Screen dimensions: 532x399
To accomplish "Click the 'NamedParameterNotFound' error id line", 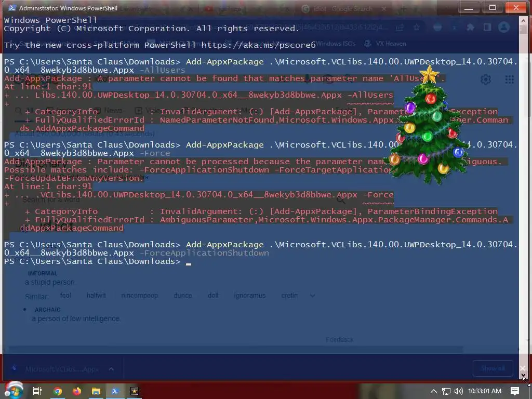I will pyautogui.click(x=265, y=120).
